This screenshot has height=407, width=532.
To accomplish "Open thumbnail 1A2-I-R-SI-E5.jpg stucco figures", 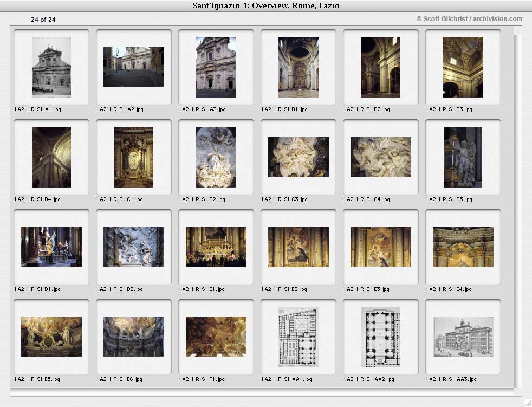I will coord(51,337).
